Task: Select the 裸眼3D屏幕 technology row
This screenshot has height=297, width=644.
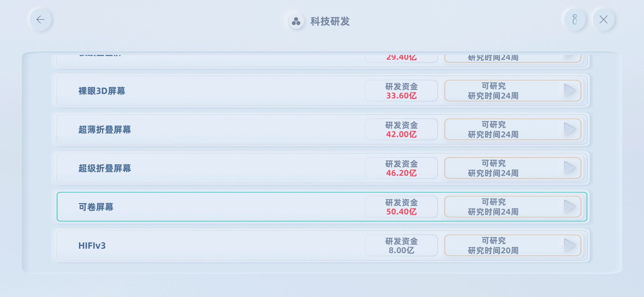Action: (x=322, y=91)
